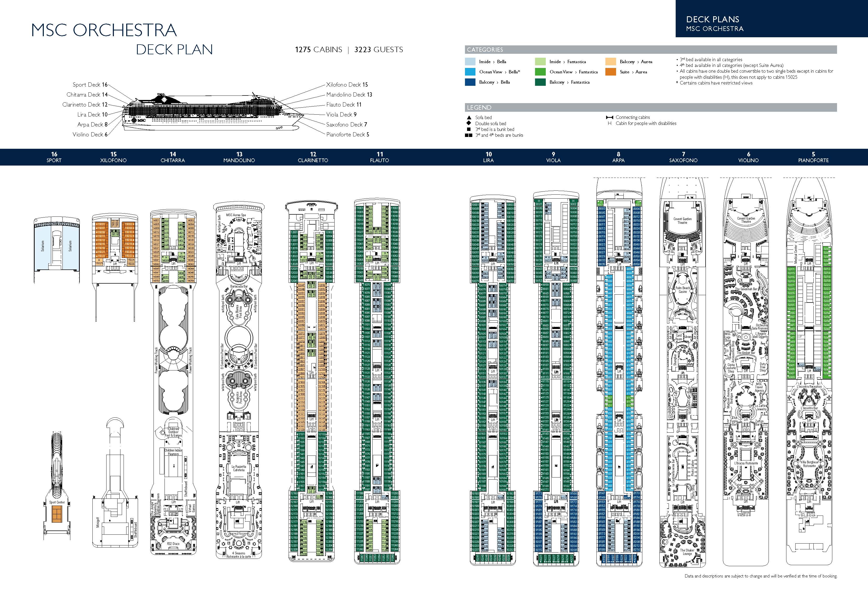The height and width of the screenshot is (589, 868).
Task: Open the 15 XILOFONO deck header
Action: (114, 157)
